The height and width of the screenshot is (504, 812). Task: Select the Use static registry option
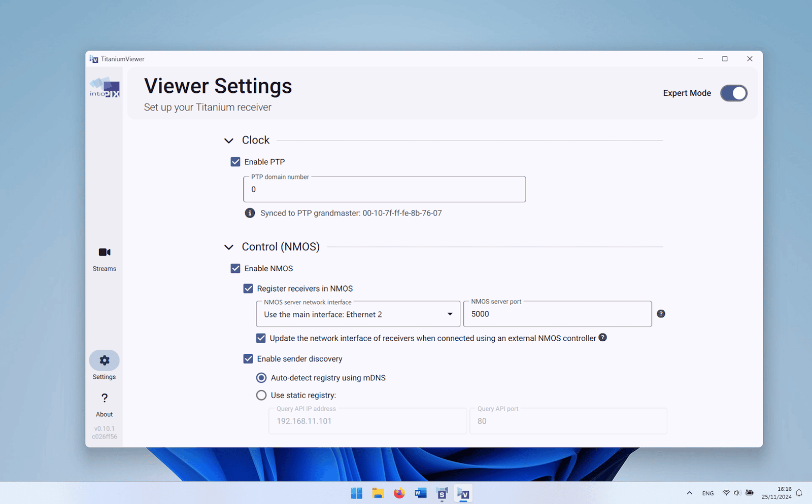point(261,395)
